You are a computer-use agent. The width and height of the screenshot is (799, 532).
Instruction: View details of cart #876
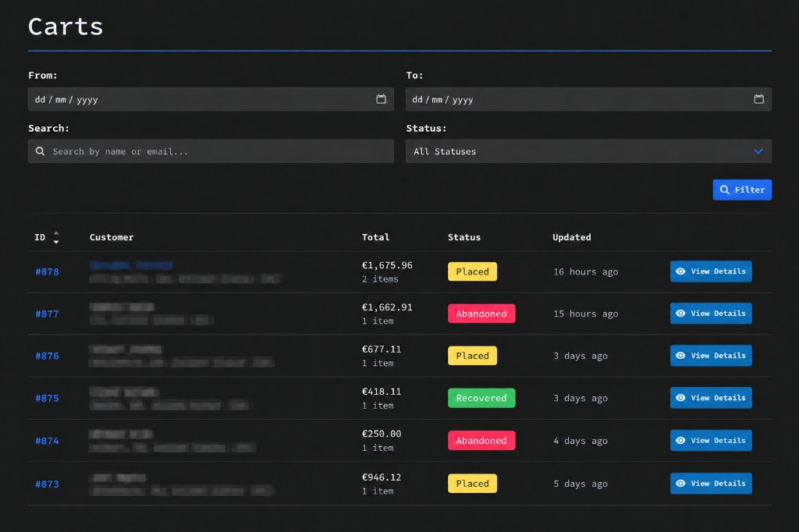pos(711,355)
